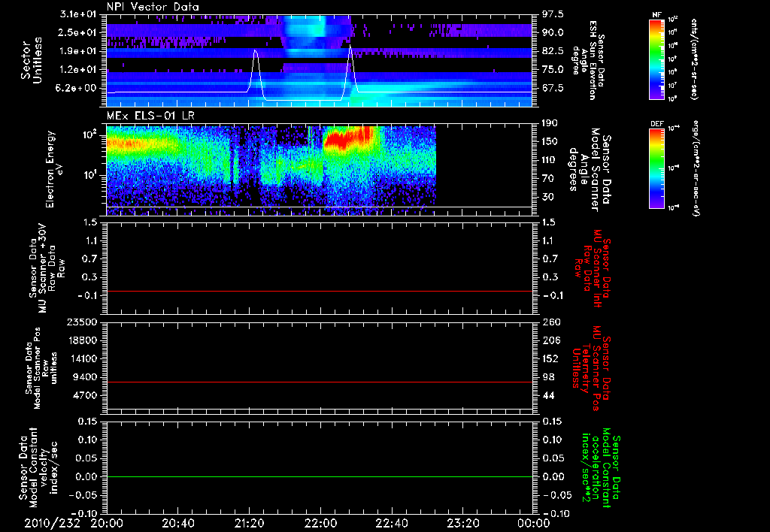
Task: Click the '1.9e+01' sector tick label
Action: [78, 51]
